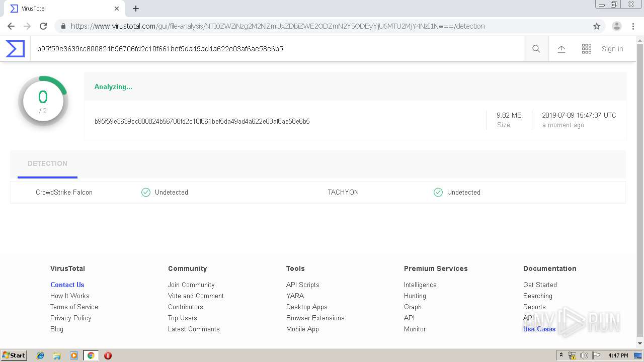The width and height of the screenshot is (644, 362).
Task: Open a new browser tab
Action: click(136, 9)
